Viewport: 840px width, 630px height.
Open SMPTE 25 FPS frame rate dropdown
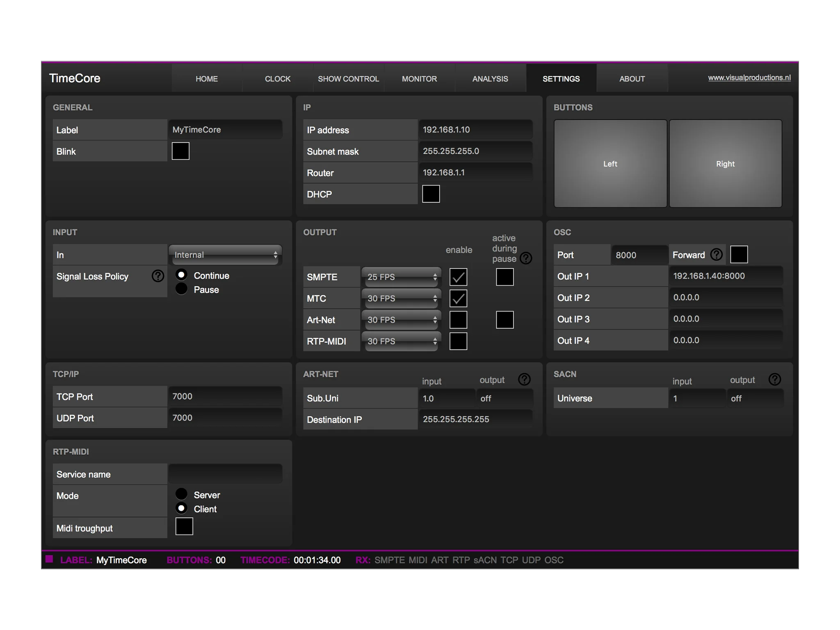click(x=401, y=277)
